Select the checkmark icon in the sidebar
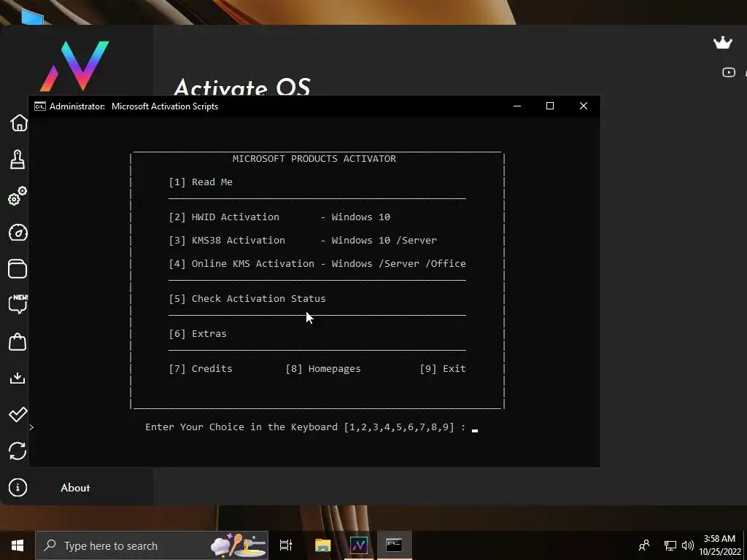The width and height of the screenshot is (747, 560). tap(18, 414)
